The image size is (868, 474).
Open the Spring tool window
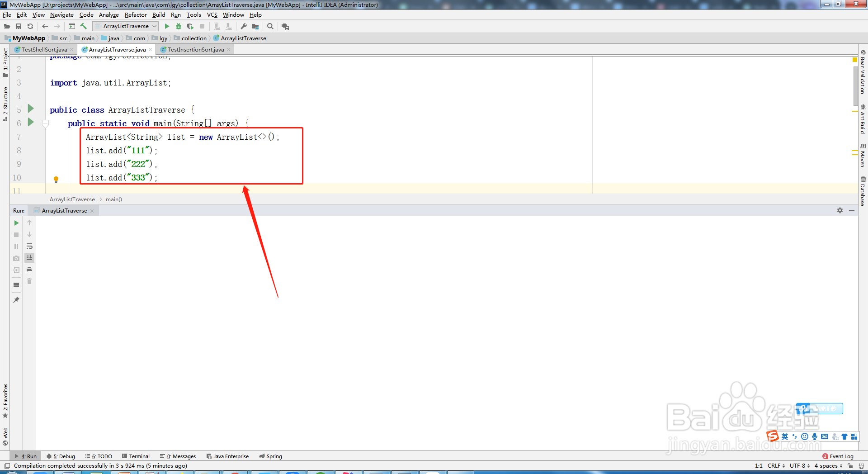[x=270, y=456]
